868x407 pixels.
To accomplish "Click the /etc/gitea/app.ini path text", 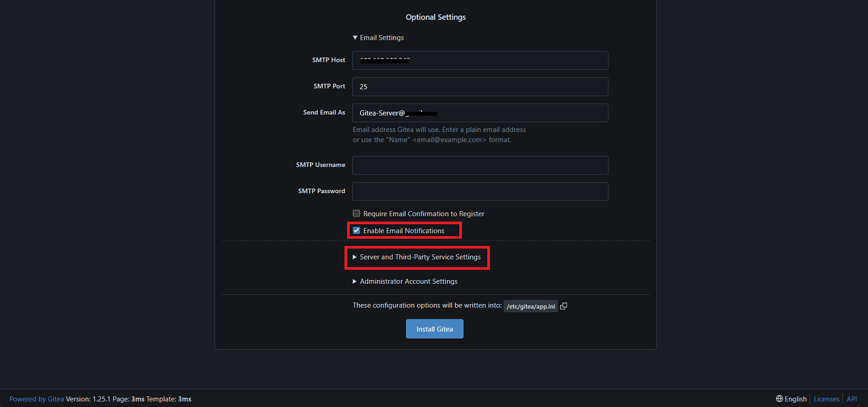I will click(530, 307).
